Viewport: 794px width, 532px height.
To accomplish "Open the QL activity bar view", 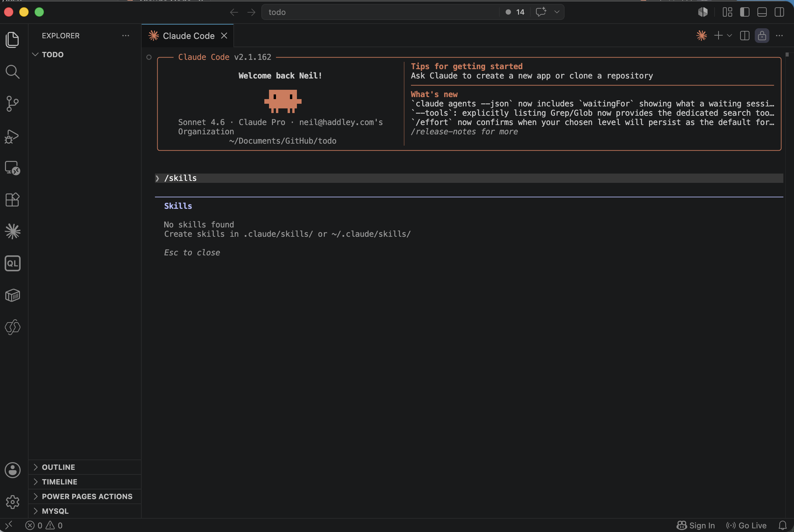I will click(13, 263).
